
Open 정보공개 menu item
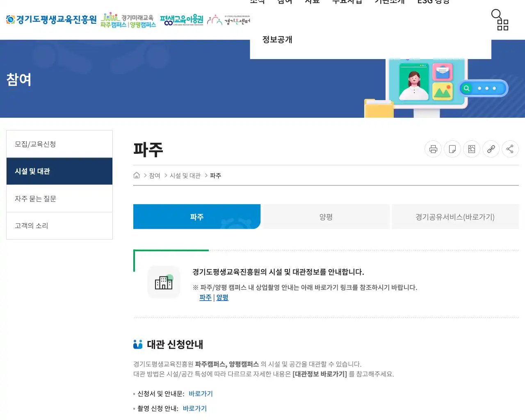(x=277, y=40)
